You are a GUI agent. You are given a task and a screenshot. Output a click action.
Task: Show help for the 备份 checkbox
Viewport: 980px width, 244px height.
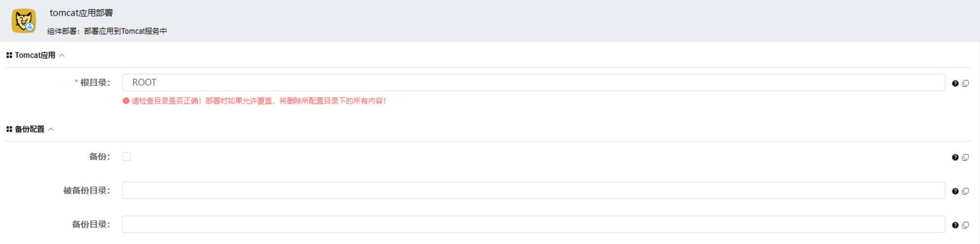[955, 157]
